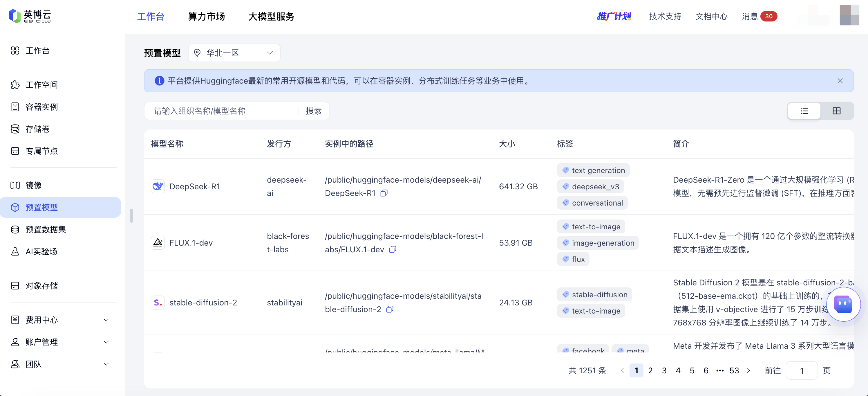The image size is (868, 396).
Task: Switch to the 工作台 top tab
Action: point(151,16)
